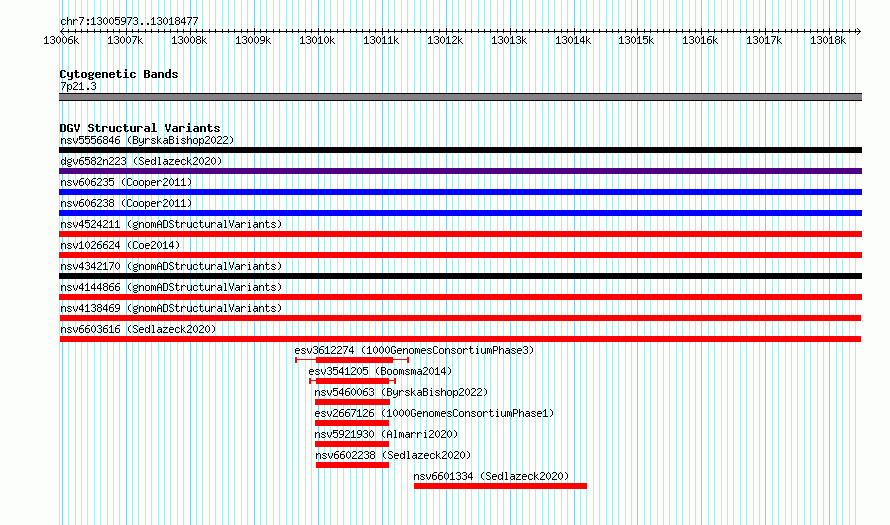This screenshot has height=525, width=890.
Task: Click the nsv5921930 (Almarri2020) label
Action: tap(386, 434)
